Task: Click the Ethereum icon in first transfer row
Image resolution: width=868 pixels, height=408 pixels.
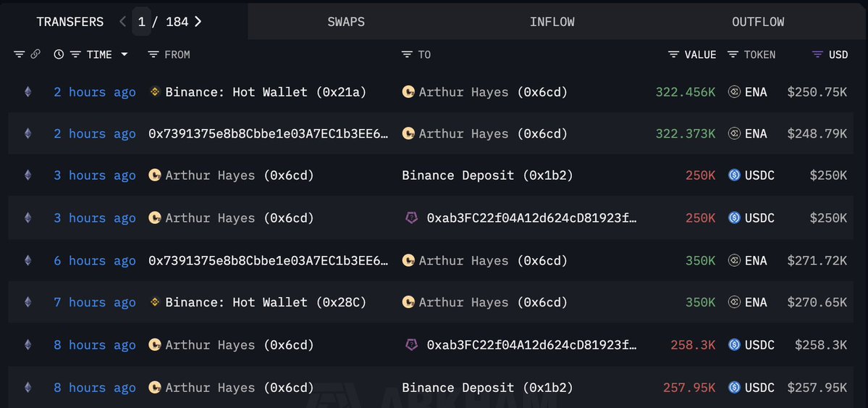Action: (x=28, y=92)
